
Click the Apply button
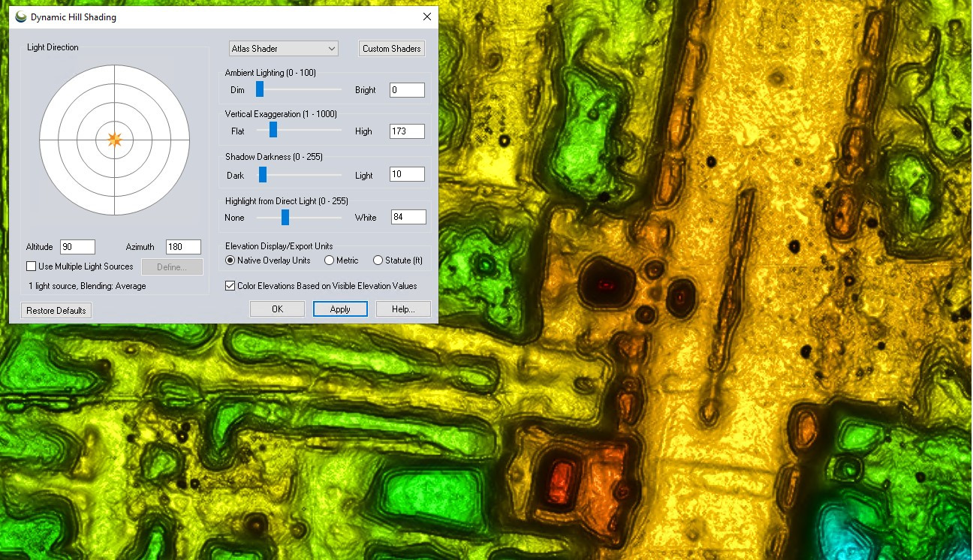pyautogui.click(x=340, y=309)
